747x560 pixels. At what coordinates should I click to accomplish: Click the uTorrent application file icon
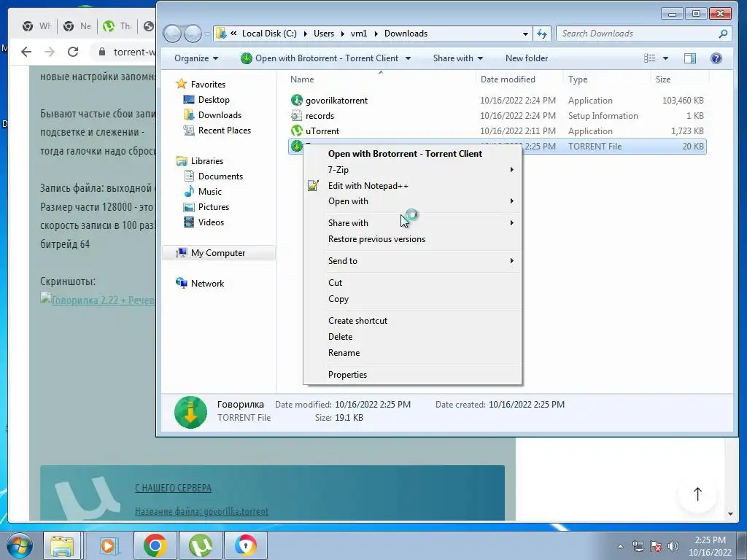point(296,131)
